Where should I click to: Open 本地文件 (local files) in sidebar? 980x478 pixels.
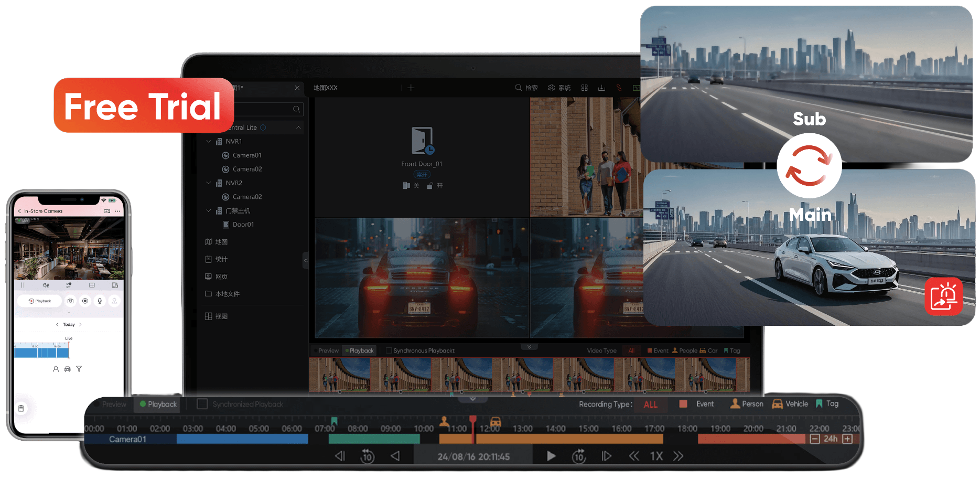pyautogui.click(x=222, y=294)
